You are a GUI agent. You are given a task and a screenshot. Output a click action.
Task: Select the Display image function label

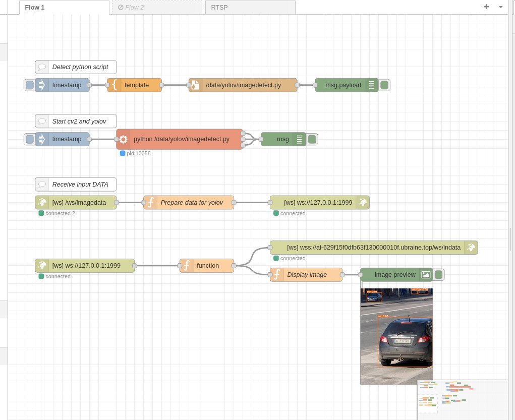307,275
